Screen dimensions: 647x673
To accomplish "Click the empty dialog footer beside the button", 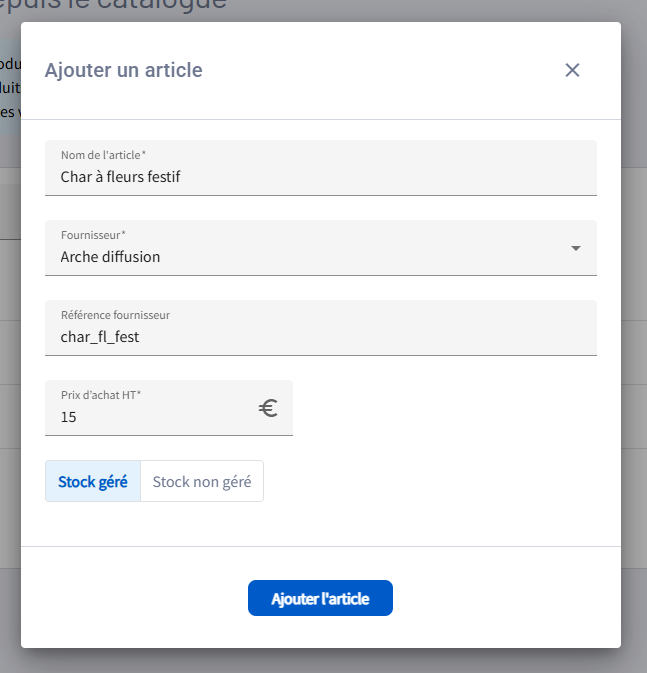I will [500, 598].
